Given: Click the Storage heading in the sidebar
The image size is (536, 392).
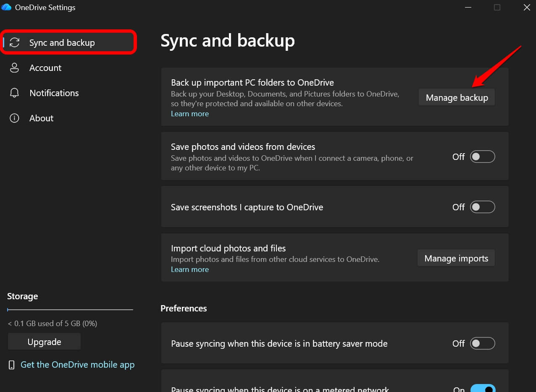Looking at the screenshot, I should [x=23, y=296].
